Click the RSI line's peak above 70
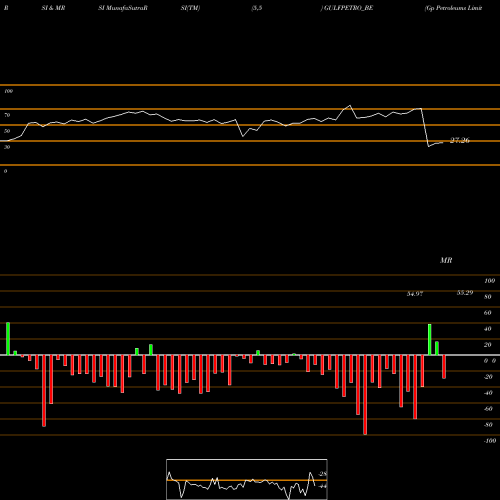The height and width of the screenshot is (500, 500). coord(350,106)
